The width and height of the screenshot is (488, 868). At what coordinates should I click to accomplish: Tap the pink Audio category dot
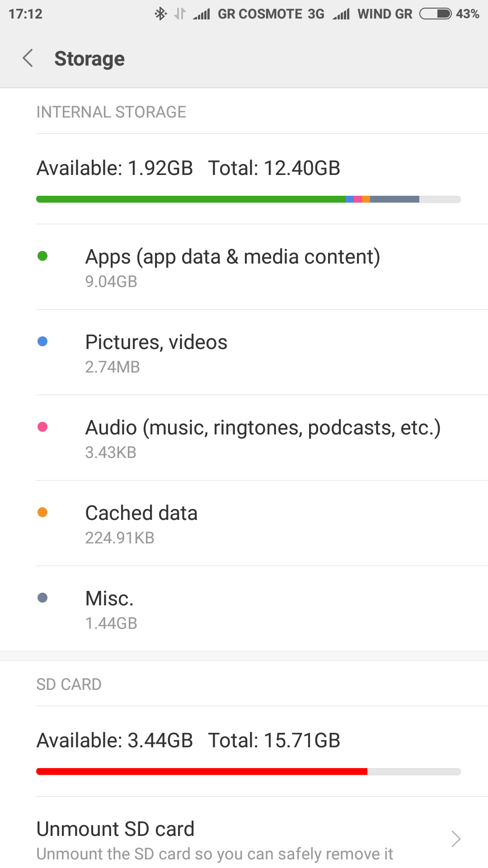(x=42, y=427)
